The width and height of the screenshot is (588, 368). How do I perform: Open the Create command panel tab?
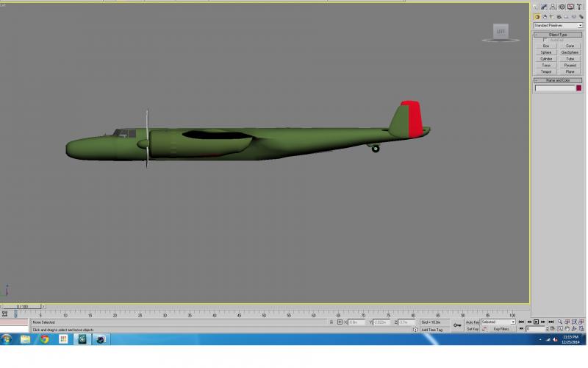tap(536, 7)
